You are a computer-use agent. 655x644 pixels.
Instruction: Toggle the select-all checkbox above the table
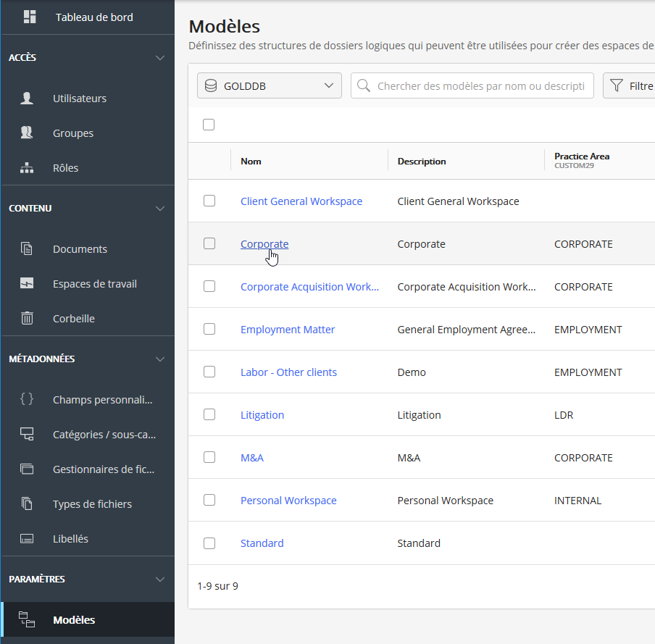[x=209, y=125]
